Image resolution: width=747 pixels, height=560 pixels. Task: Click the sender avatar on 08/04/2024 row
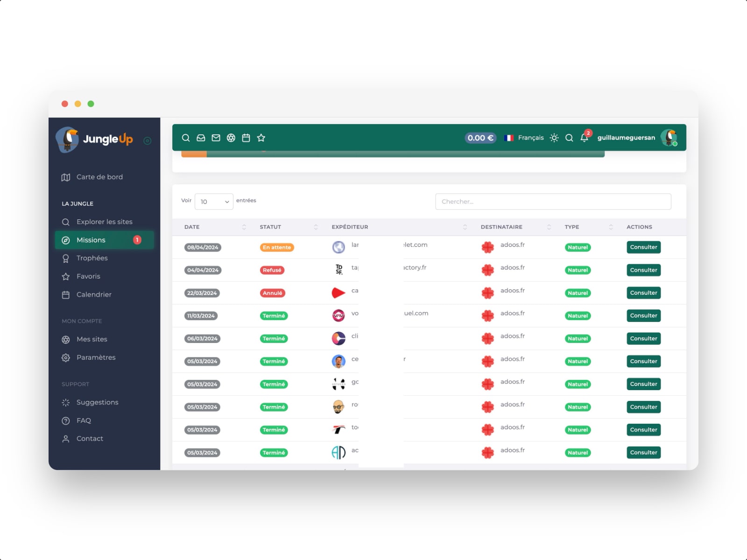coord(338,247)
